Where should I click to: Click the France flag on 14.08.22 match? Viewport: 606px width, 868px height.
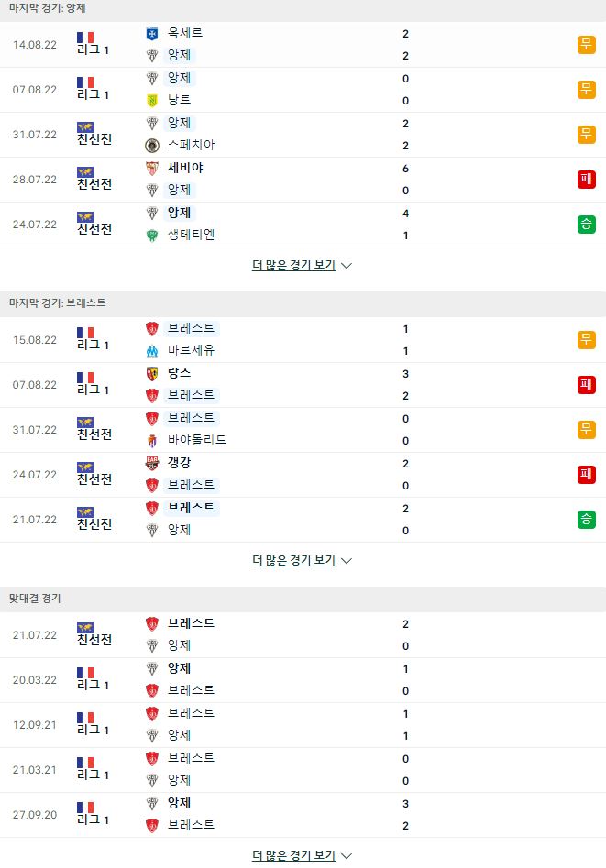[85, 38]
